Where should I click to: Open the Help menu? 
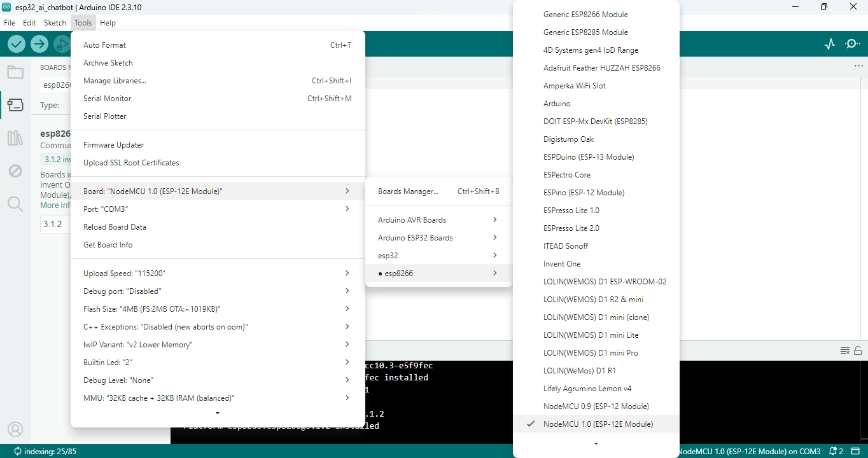[108, 23]
